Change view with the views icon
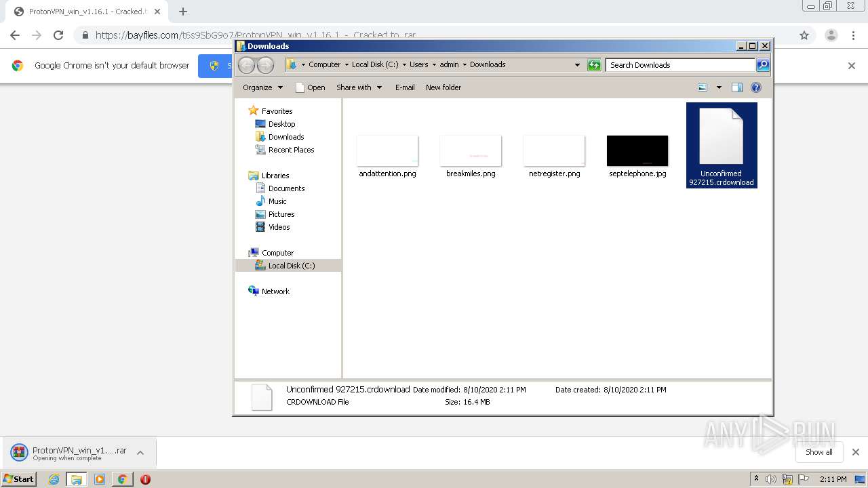 (703, 87)
